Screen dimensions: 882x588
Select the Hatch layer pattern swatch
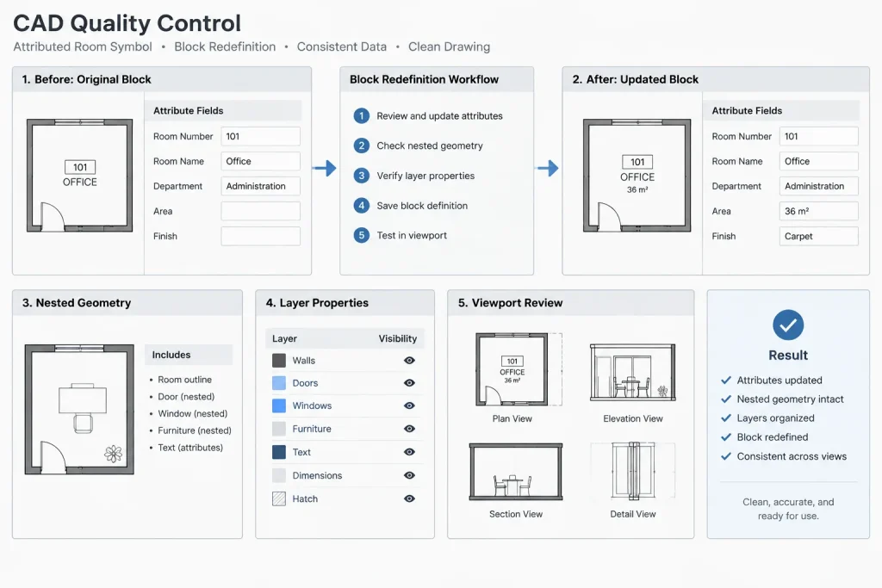click(279, 498)
